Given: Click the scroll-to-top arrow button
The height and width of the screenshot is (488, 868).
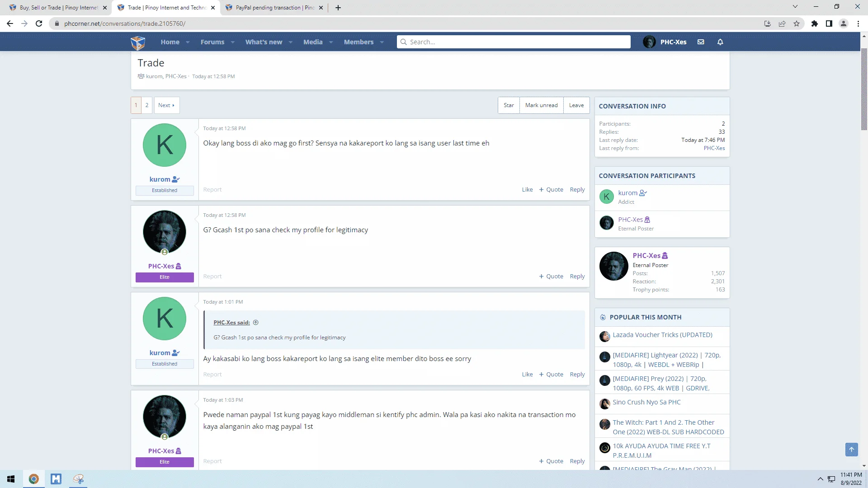Looking at the screenshot, I should click(852, 449).
